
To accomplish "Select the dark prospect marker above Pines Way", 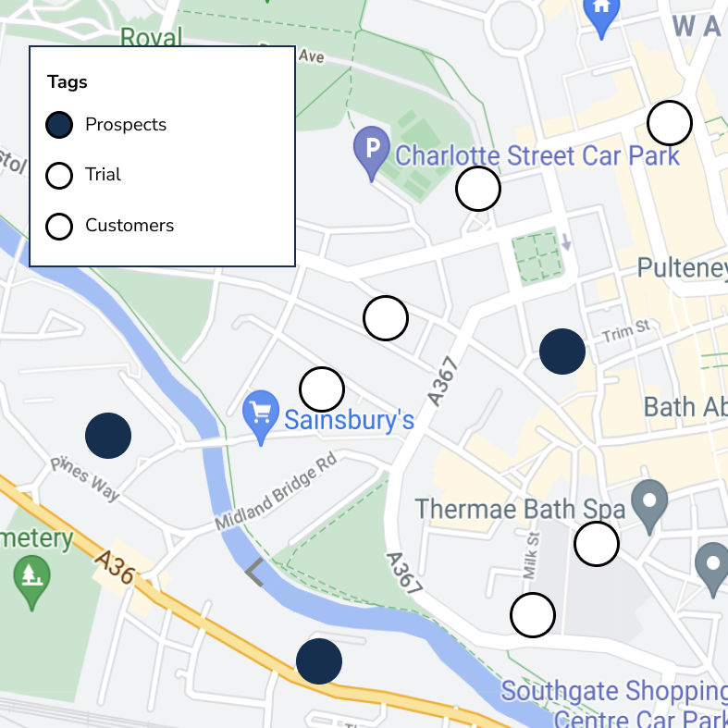I will tap(108, 436).
